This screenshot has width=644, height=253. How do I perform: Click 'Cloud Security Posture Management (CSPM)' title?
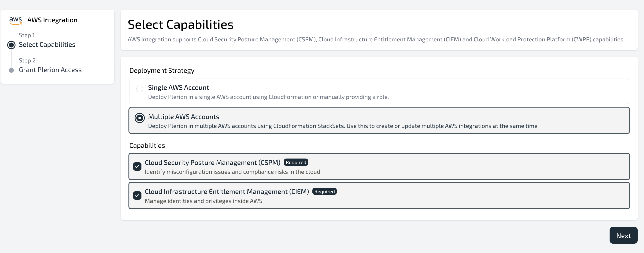pos(212,163)
